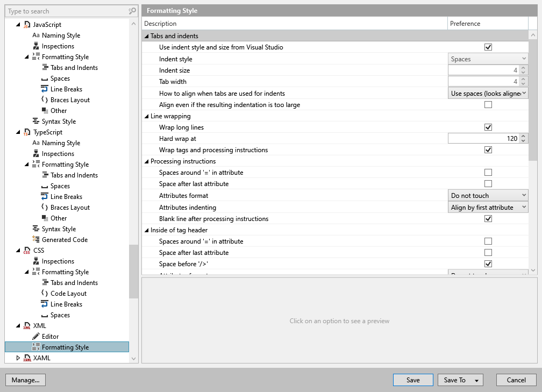Uncheck Blank line after processing instructions
The image size is (542, 392).
pos(488,218)
